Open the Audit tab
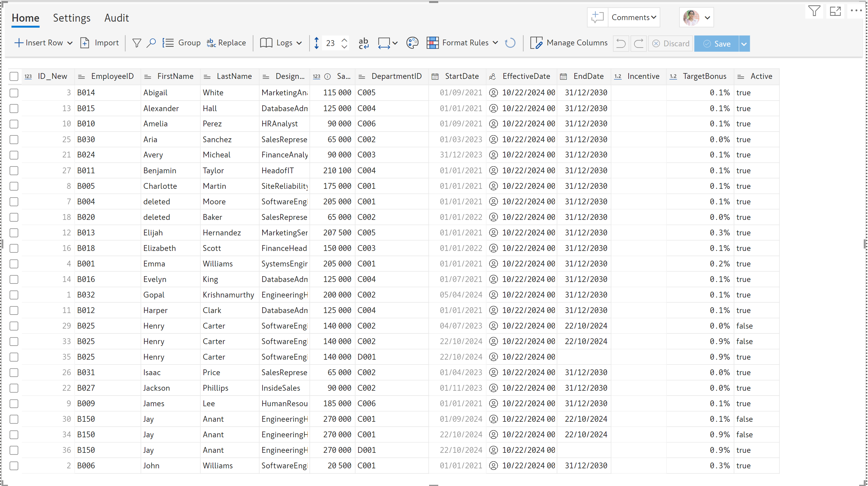This screenshot has width=868, height=486. (116, 18)
